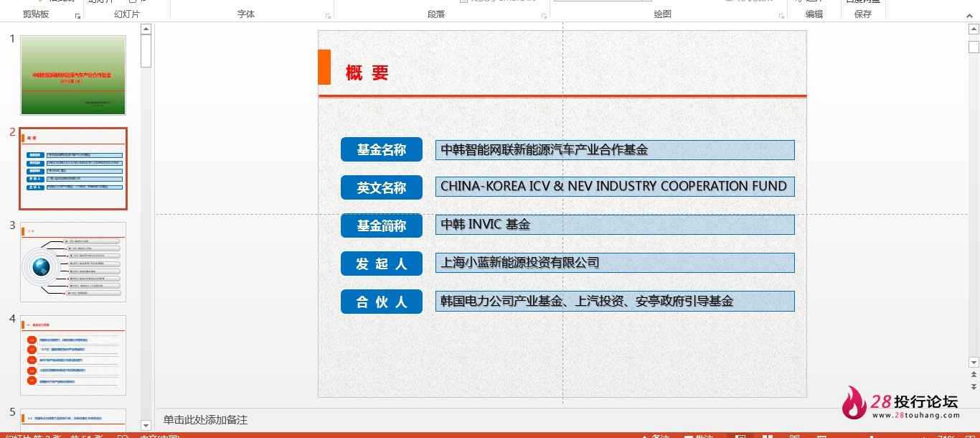The image size is (980, 438).
Task: Go to previous slide using double-arrow button
Action: (x=974, y=376)
